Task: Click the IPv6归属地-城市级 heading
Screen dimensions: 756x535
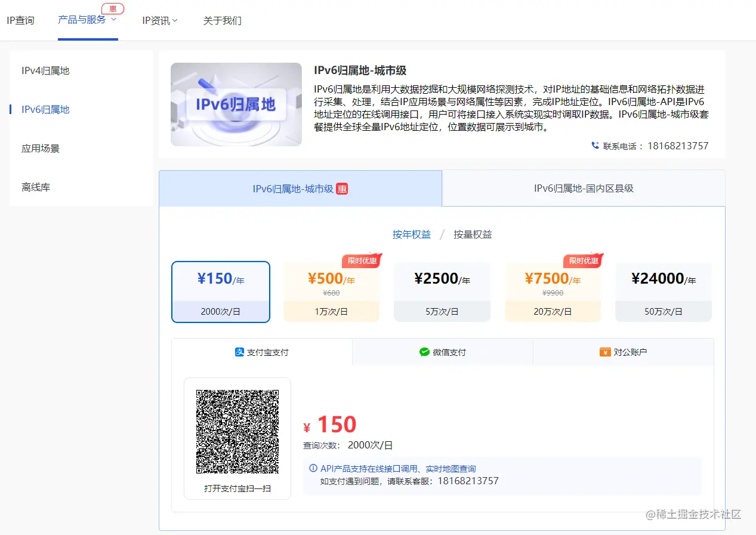Action: (x=360, y=70)
